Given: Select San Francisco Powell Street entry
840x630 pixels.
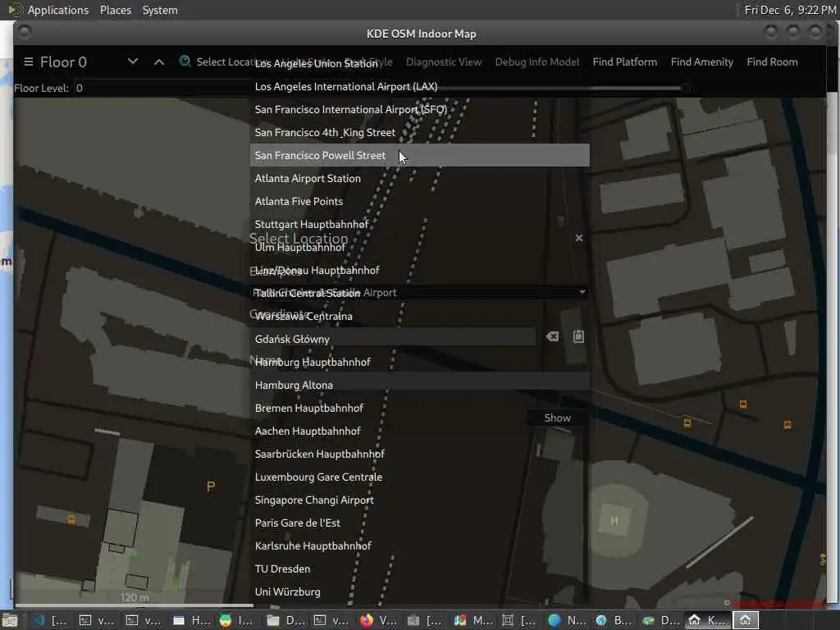Looking at the screenshot, I should tap(419, 155).
